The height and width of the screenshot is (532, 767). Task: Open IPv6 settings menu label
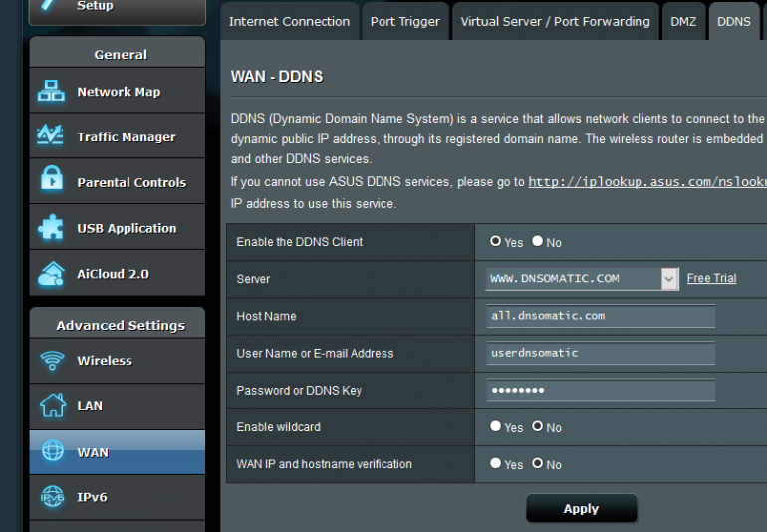pos(92,497)
